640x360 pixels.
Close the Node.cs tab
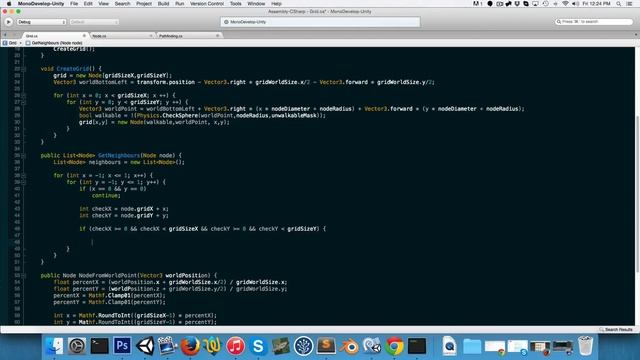[151, 36]
